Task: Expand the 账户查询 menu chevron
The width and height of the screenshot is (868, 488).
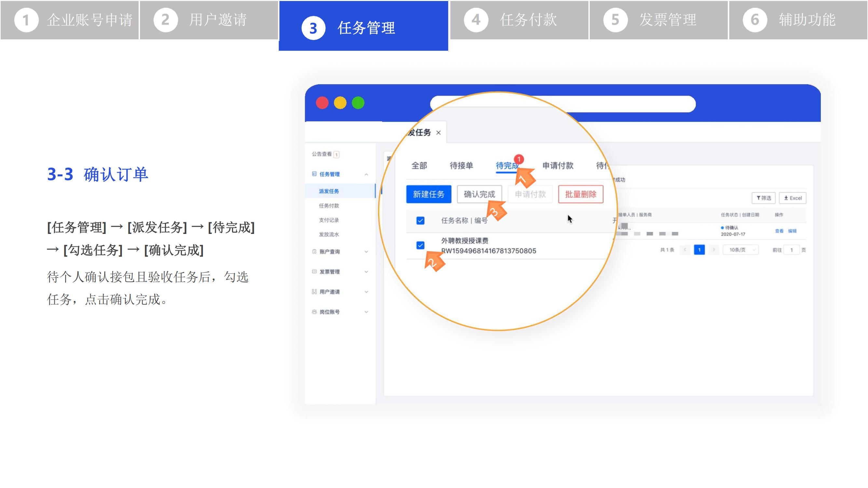Action: click(x=366, y=251)
